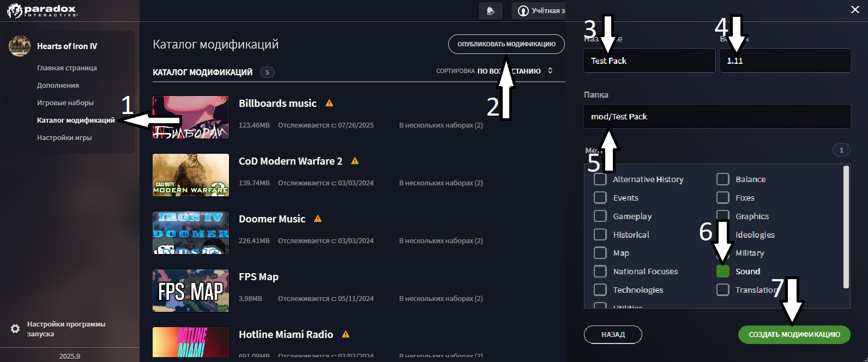The width and height of the screenshot is (868, 362).
Task: Click the mod count badge showing 5
Action: pyautogui.click(x=267, y=72)
